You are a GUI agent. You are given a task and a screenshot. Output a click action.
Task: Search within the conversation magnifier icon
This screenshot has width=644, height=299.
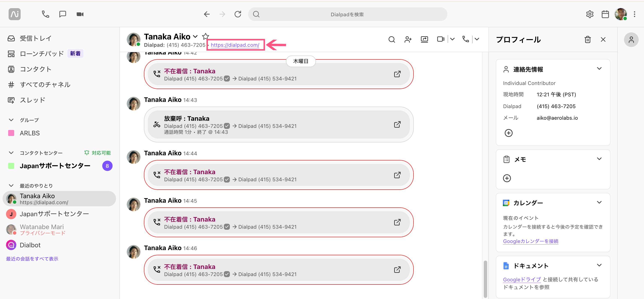[x=392, y=39]
